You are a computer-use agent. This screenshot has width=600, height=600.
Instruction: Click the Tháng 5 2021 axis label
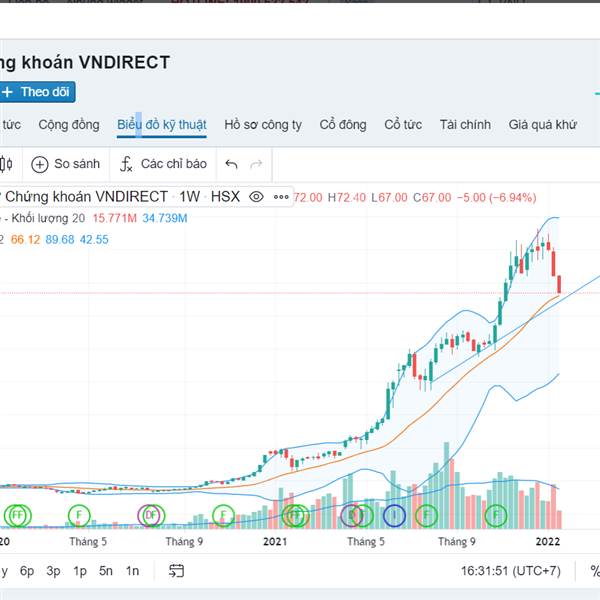[x=366, y=541]
